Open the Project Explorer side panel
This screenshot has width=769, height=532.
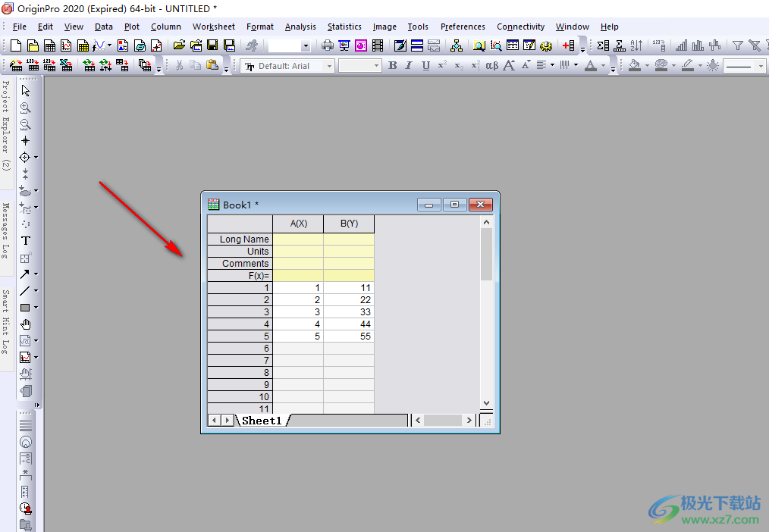tap(6, 125)
